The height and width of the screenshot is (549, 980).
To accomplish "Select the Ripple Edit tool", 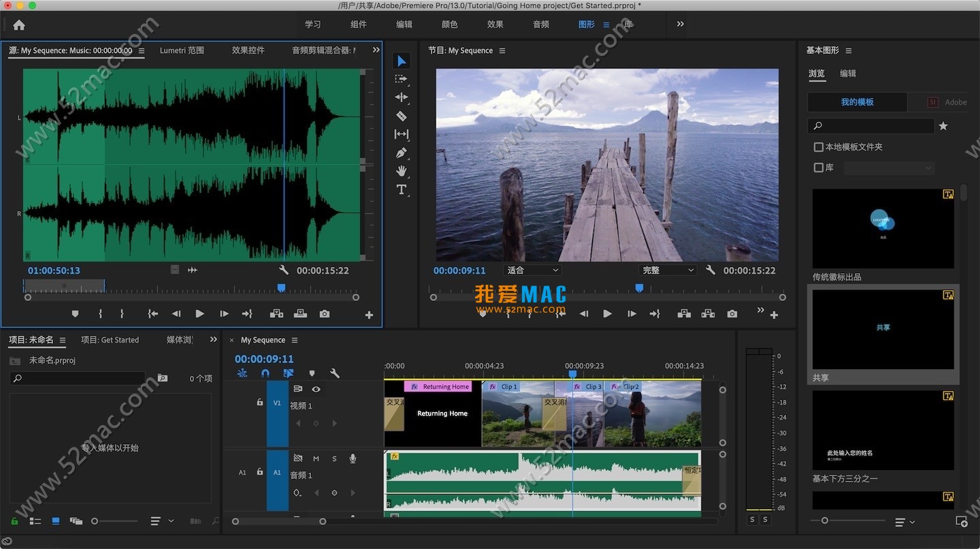I will coord(402,97).
